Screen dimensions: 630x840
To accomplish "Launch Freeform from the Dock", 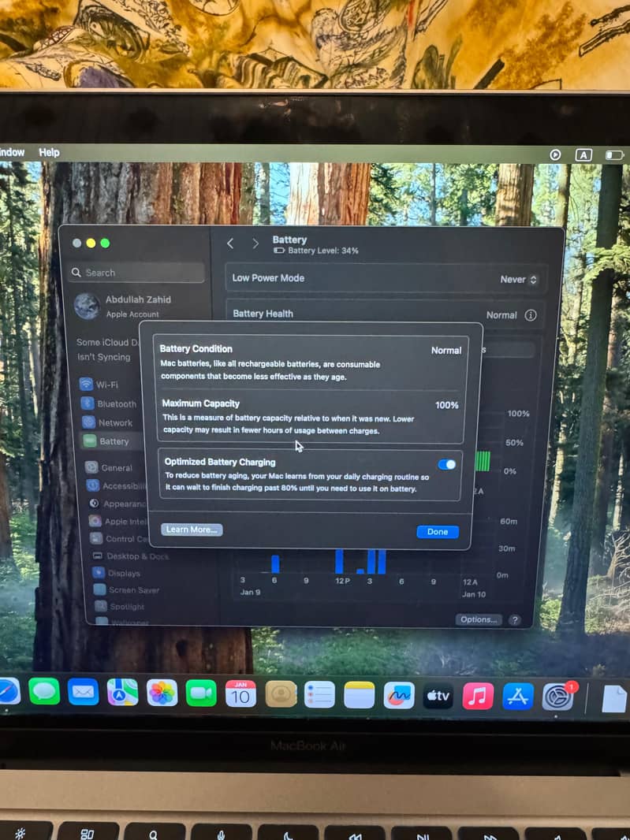I will [399, 697].
